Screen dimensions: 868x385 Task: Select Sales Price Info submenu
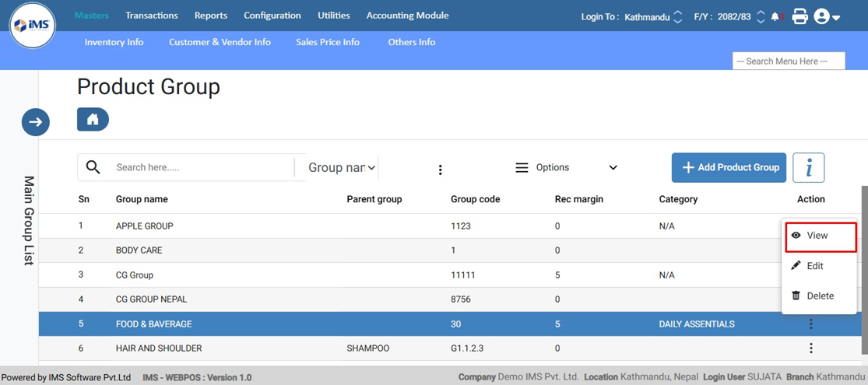pyautogui.click(x=328, y=42)
